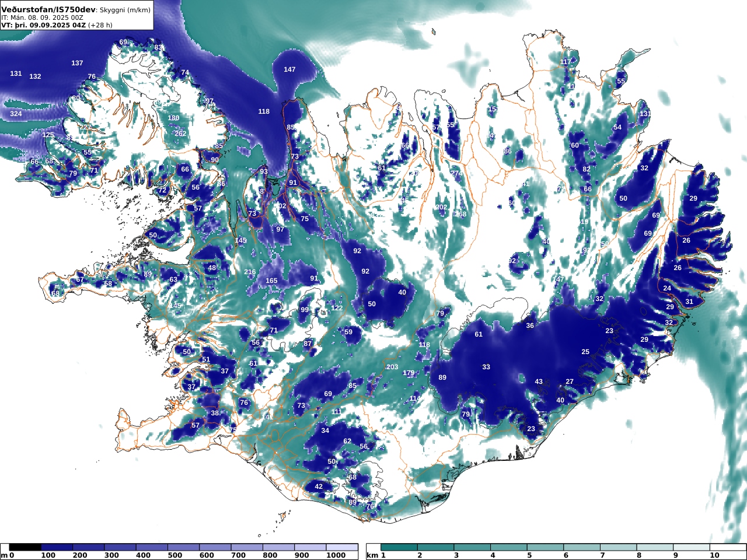The height and width of the screenshot is (560, 747).
Task: Click the 99 visibility value on the map
Action: click(305, 310)
